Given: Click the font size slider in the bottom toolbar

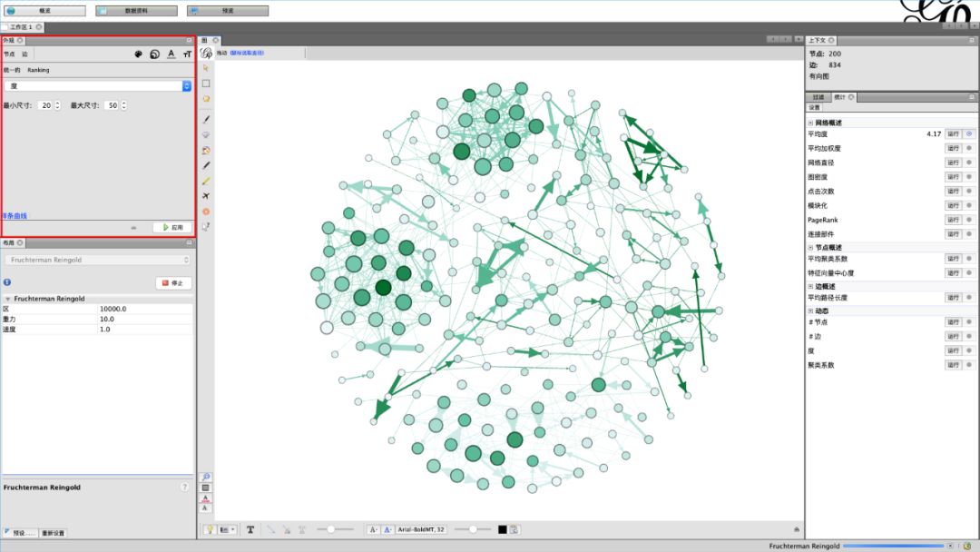Looking at the screenshot, I should click(474, 529).
